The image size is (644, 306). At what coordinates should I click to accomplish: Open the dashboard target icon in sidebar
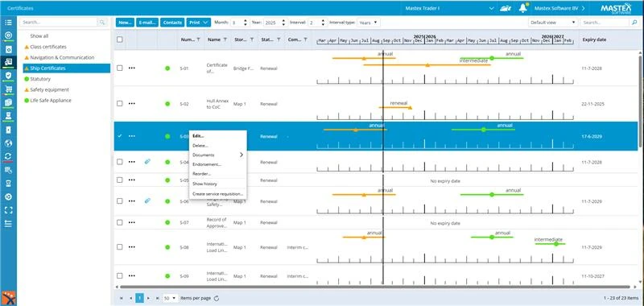[8, 35]
